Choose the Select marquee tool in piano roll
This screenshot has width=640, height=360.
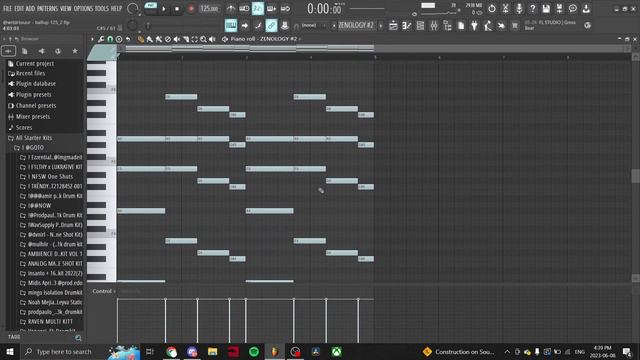pyautogui.click(x=194, y=39)
